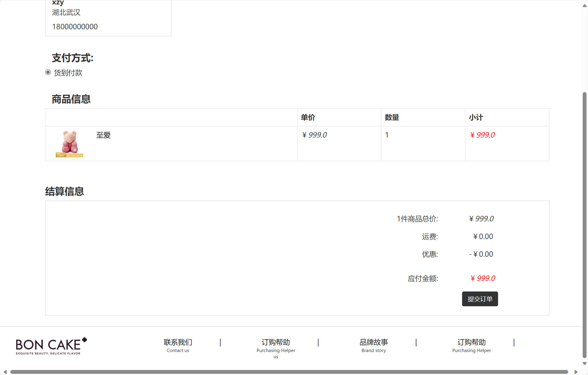Click the horizontal scrollbar left arrow
This screenshot has height=375, width=588.
(x=5, y=372)
